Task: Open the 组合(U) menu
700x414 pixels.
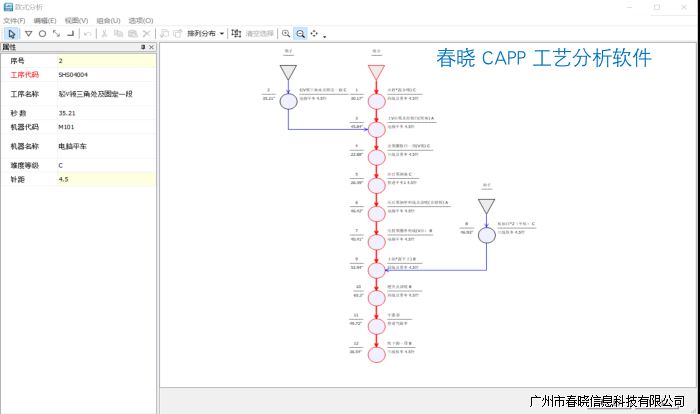Action: [108, 20]
